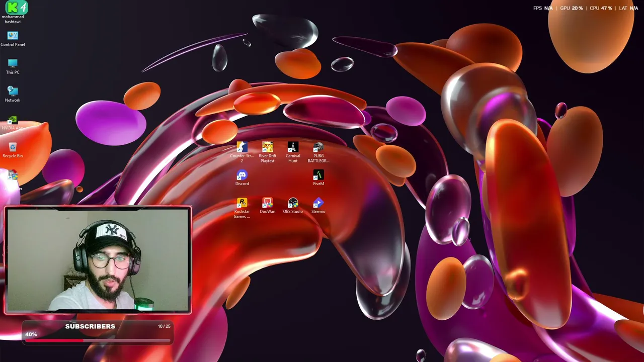Click the "40%" goal percentage
The width and height of the screenshot is (644, 362).
pyautogui.click(x=31, y=334)
